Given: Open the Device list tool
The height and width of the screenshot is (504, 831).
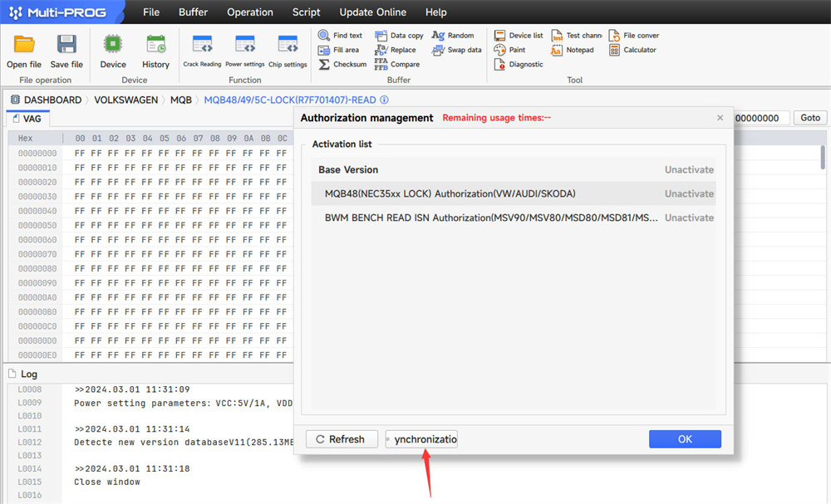Looking at the screenshot, I should point(519,36).
